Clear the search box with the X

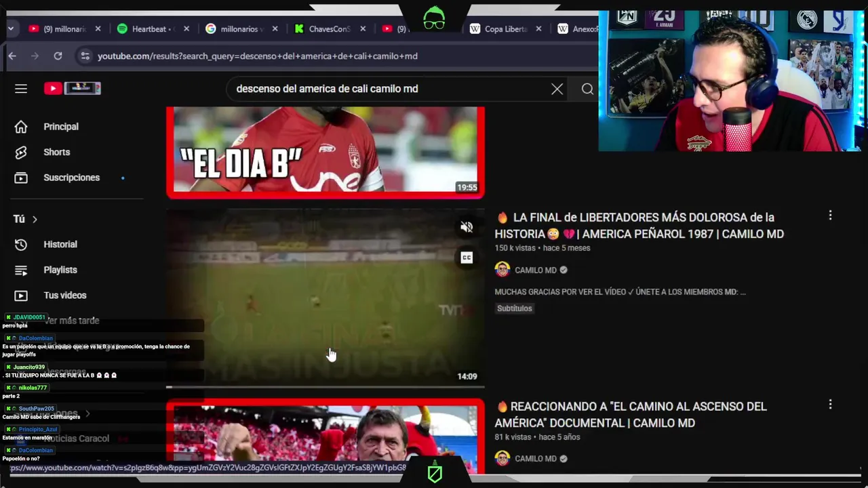pos(557,89)
